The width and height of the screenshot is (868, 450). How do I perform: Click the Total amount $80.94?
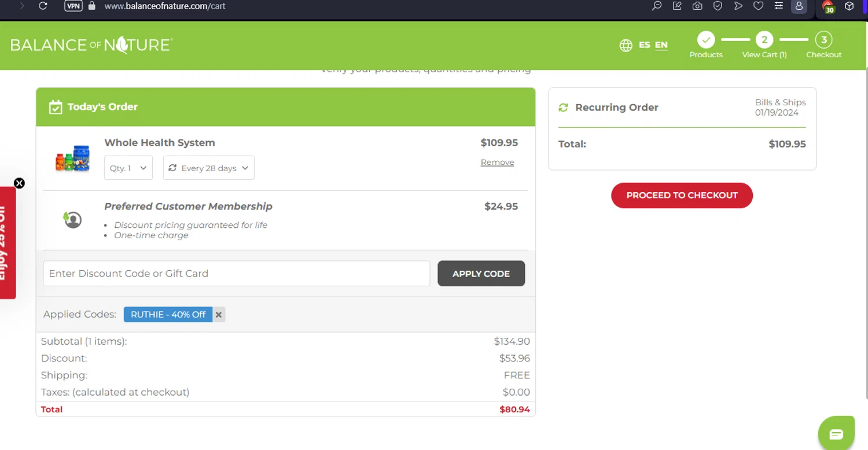514,410
